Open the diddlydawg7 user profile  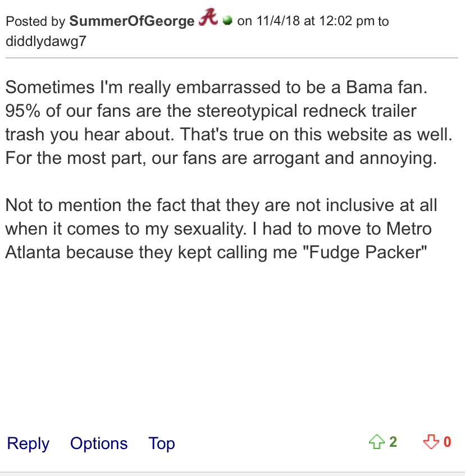pyautogui.click(x=46, y=42)
